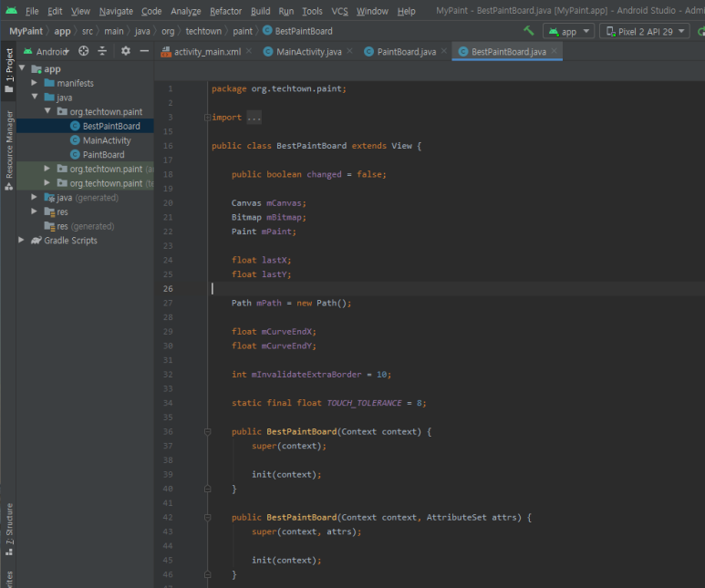Screen dimensions: 705x588
Task: Close the MainActivity.java tab
Action: [350, 51]
